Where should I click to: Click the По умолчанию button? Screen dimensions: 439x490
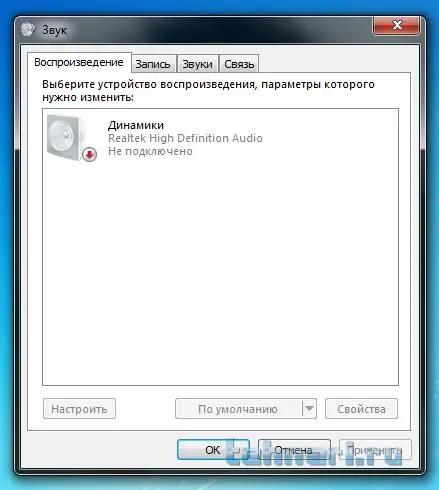(238, 409)
